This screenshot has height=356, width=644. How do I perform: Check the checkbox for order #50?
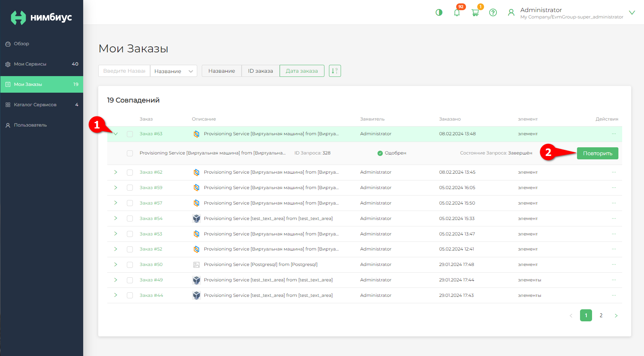pyautogui.click(x=130, y=265)
